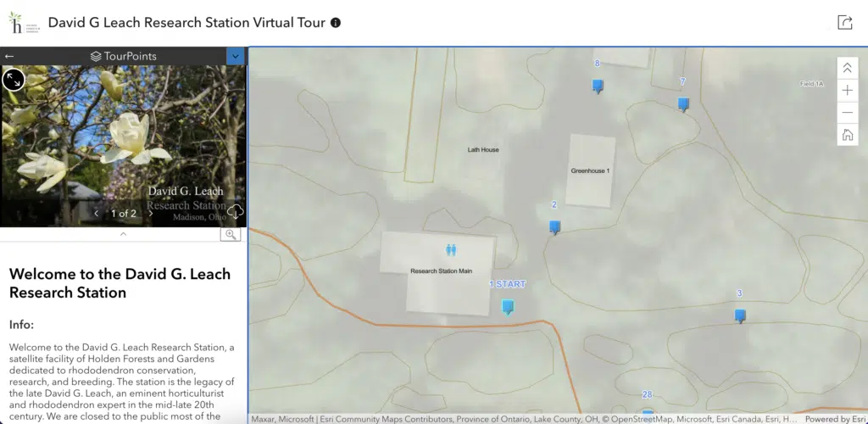This screenshot has height=424, width=868.
Task: Select tour point marker 7 on the map
Action: click(x=684, y=104)
